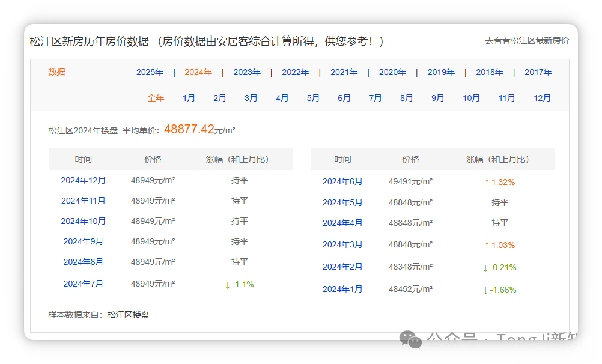Switch to 2022年 data
Screen dimensions: 602x364
pos(295,72)
